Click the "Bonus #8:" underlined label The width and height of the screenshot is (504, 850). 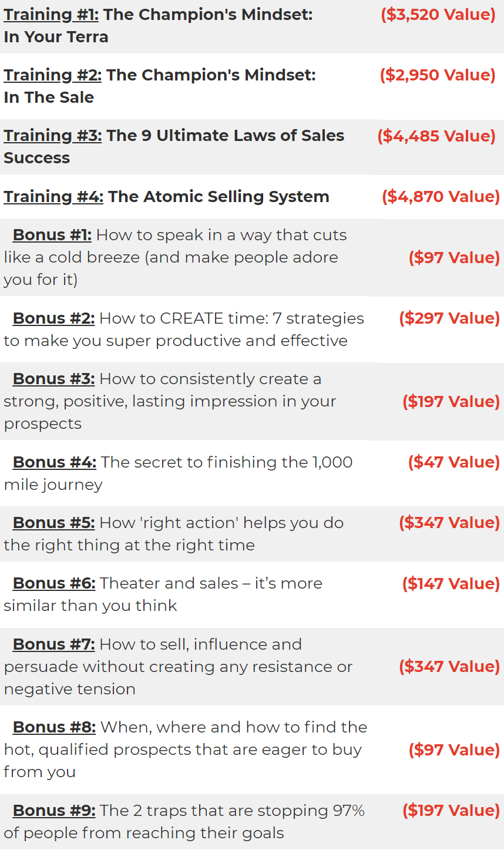[54, 727]
